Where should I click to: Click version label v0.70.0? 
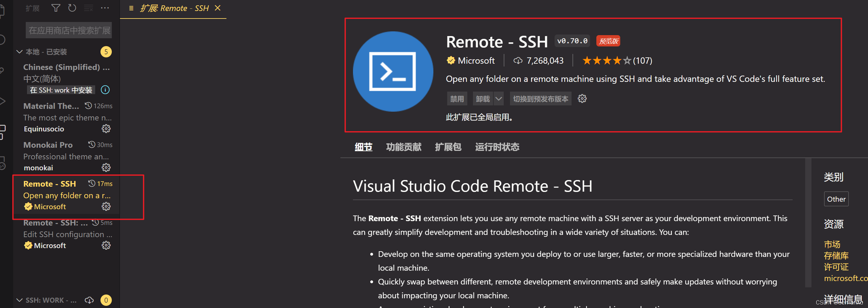pyautogui.click(x=572, y=41)
